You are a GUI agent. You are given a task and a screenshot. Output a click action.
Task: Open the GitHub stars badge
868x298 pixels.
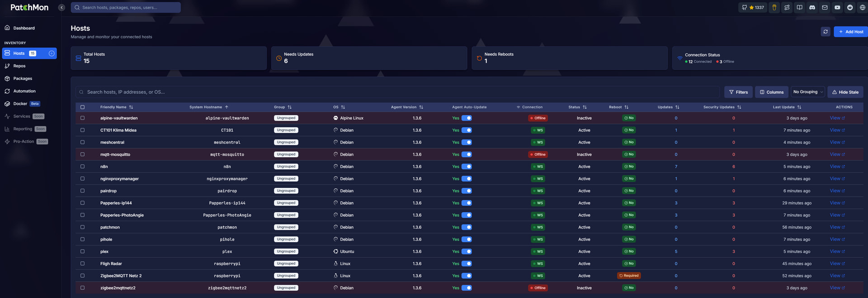pyautogui.click(x=753, y=8)
